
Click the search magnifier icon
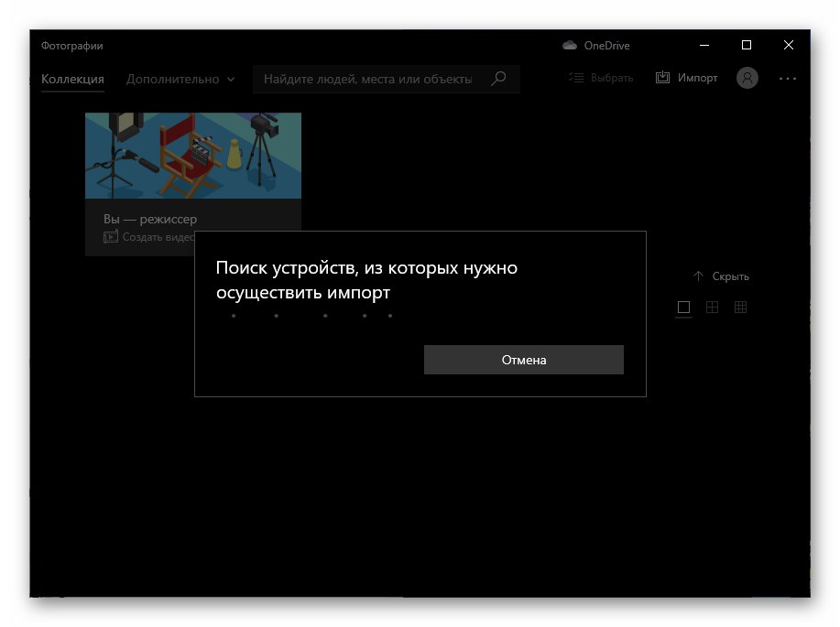point(498,79)
